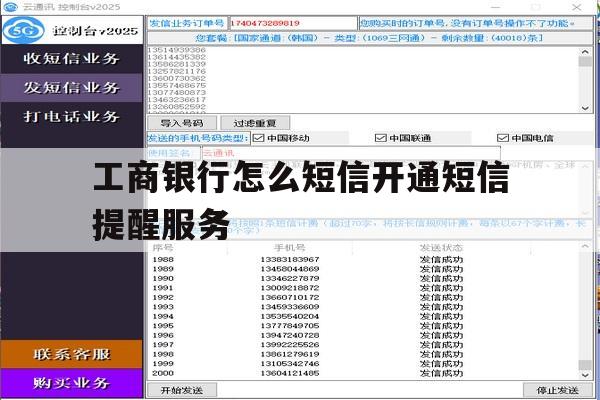This screenshot has width=600, height=400.
Task: Toggle 中国联通 checkbox
Action: (x=380, y=138)
